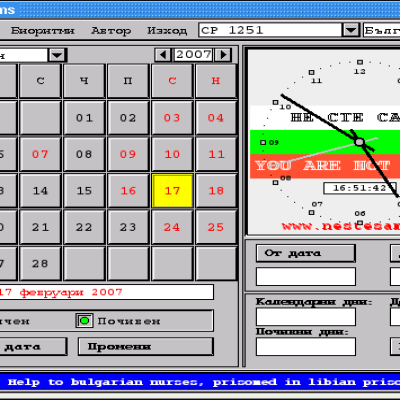Click the red Н Sunday column header

point(216,81)
